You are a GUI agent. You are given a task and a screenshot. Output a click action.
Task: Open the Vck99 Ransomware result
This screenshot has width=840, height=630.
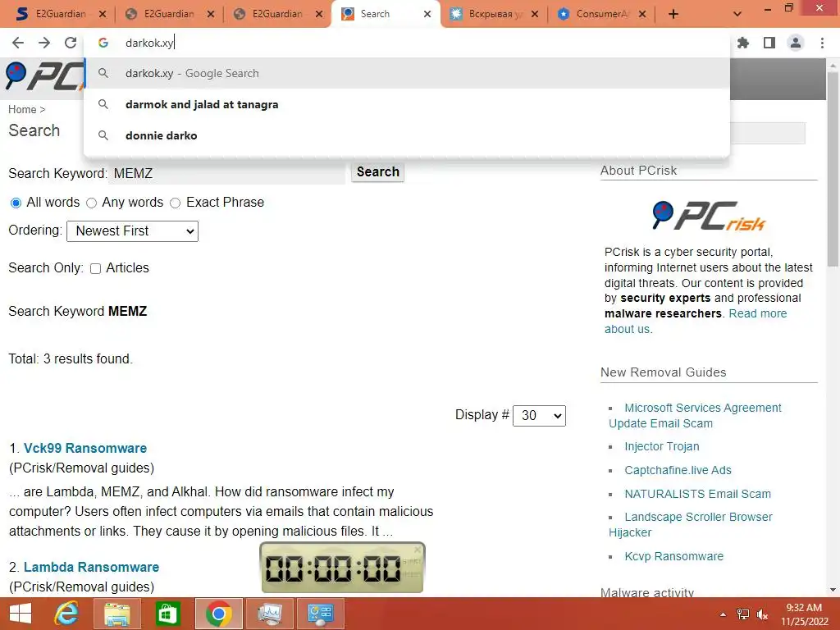[85, 448]
